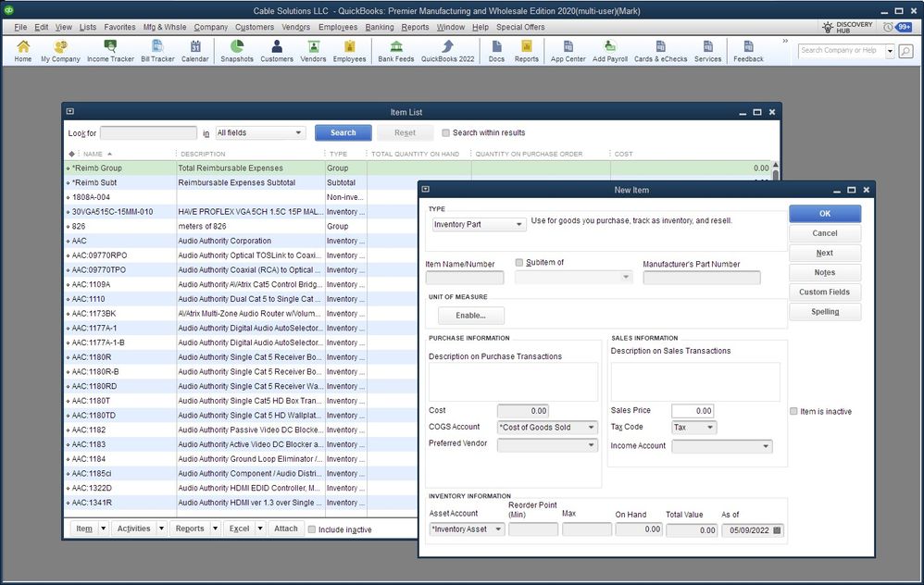Image resolution: width=924 pixels, height=585 pixels.
Task: Click the Bank Feeds icon
Action: click(396, 51)
